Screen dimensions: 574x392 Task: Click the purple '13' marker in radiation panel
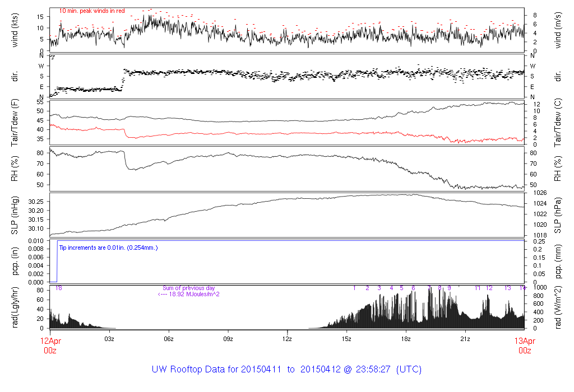(507, 288)
